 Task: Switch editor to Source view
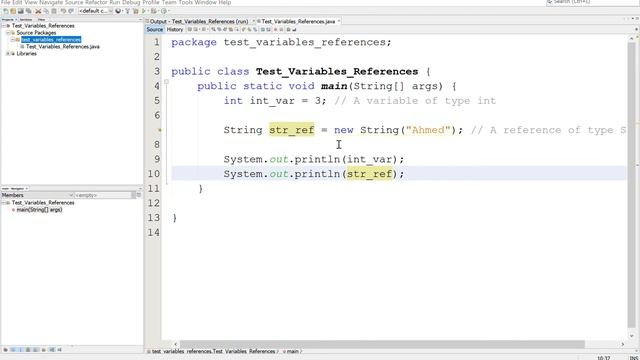(155, 29)
